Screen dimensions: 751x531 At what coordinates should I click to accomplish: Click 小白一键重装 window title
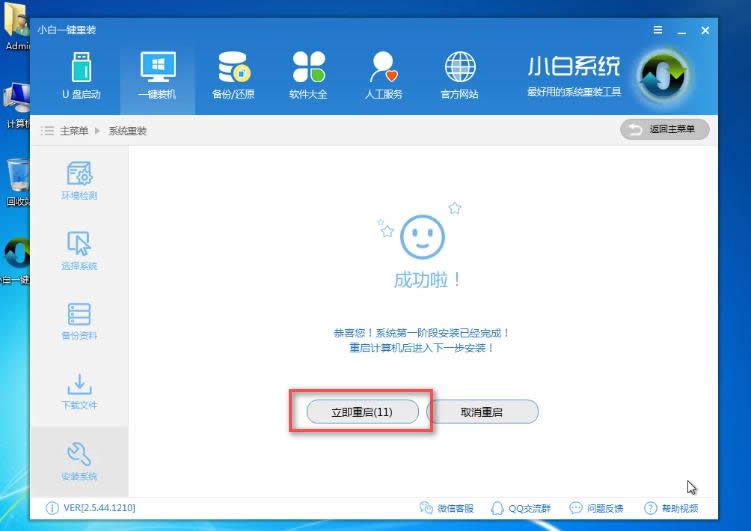(67, 30)
